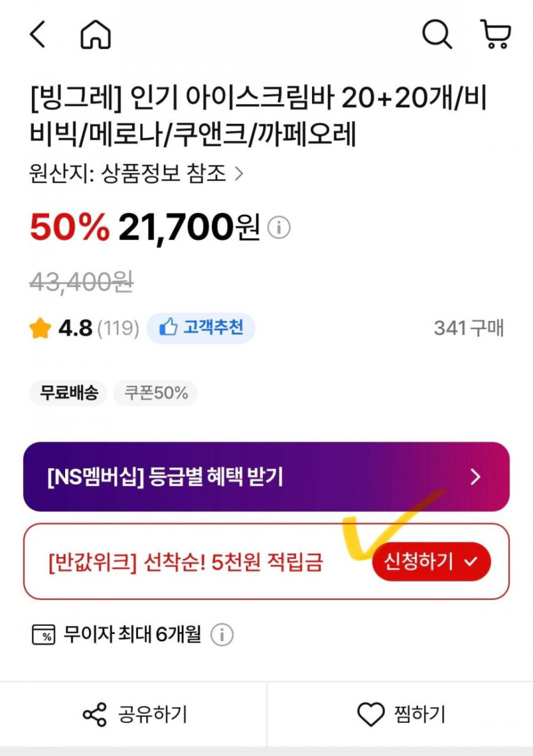This screenshot has height=756, width=533.
Task: Click the 고객추천 thumbs-up badge
Action: coord(200,329)
